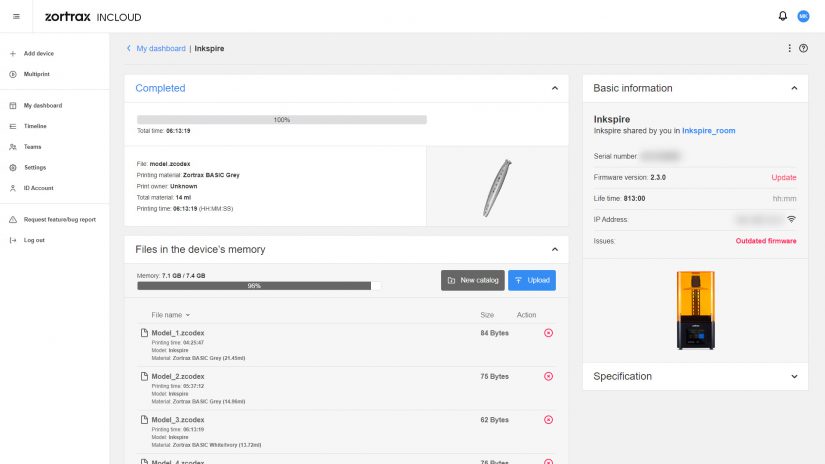Open Multiprint in sidebar
Screen dimensions: 825x464
[36, 74]
